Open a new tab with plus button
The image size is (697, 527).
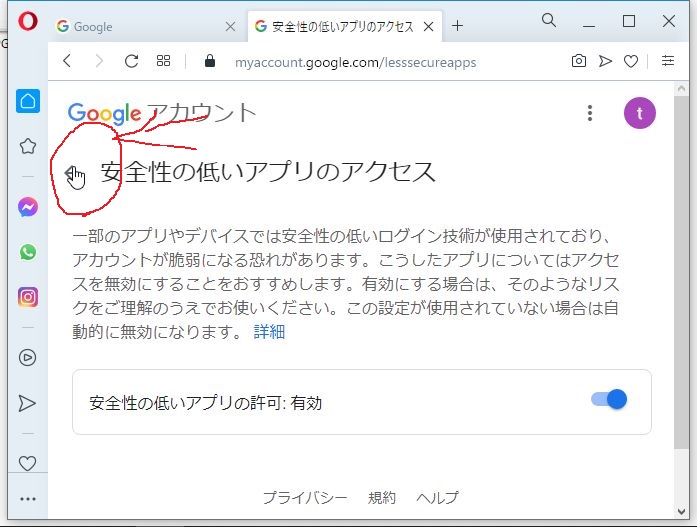click(457, 26)
